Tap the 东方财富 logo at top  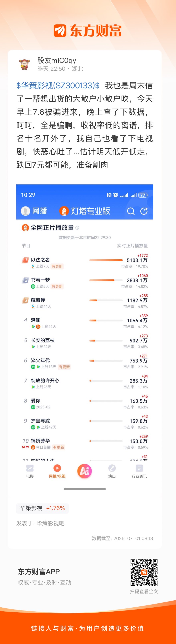coord(87,31)
